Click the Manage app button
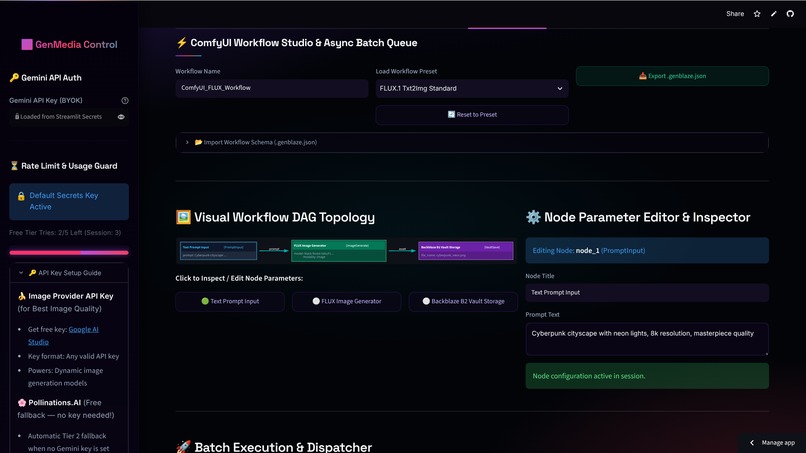Viewport: 806px width, 453px height. [773, 443]
